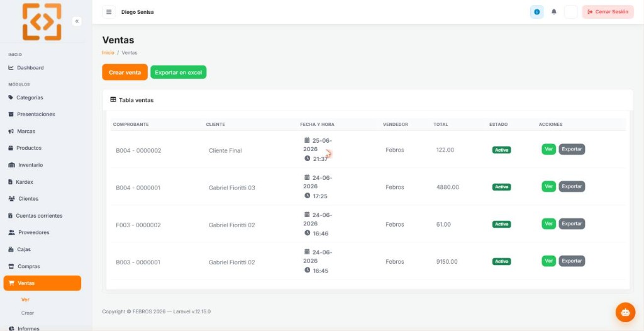The image size is (644, 331).
Task: Open the chatbot robot icon
Action: [625, 312]
